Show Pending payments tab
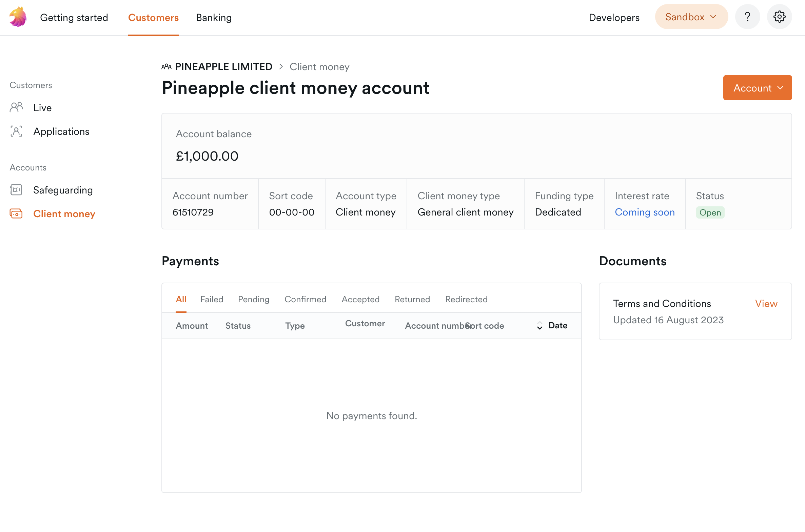This screenshot has width=805, height=532. coord(254,299)
